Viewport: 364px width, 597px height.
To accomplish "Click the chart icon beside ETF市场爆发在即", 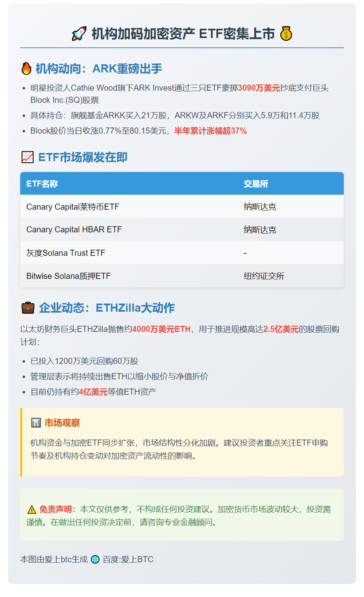I will click(x=27, y=157).
